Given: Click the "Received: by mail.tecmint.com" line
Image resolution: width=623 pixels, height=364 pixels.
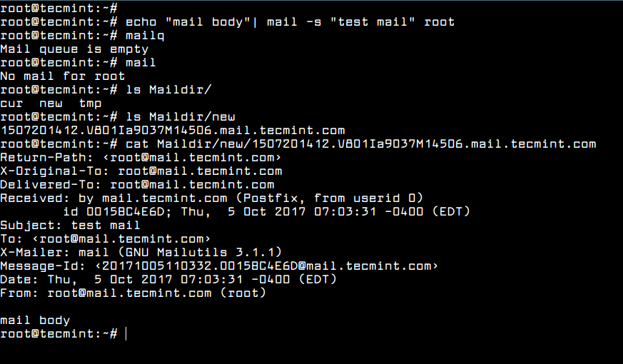Looking at the screenshot, I should point(212,198).
